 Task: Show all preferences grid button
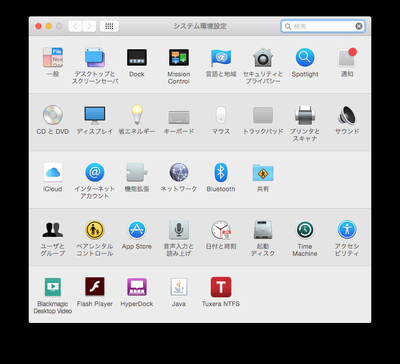[x=109, y=26]
